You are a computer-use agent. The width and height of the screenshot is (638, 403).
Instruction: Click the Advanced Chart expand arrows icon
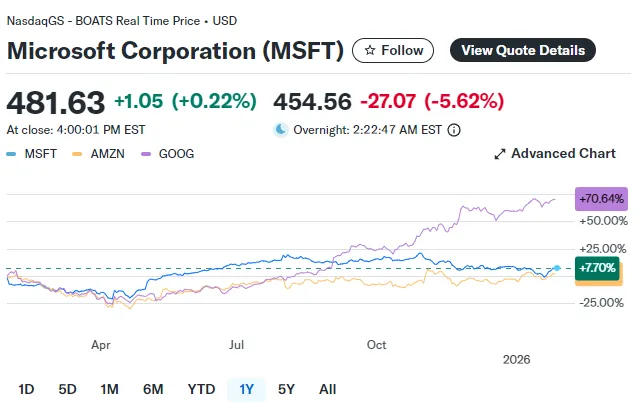click(x=500, y=154)
